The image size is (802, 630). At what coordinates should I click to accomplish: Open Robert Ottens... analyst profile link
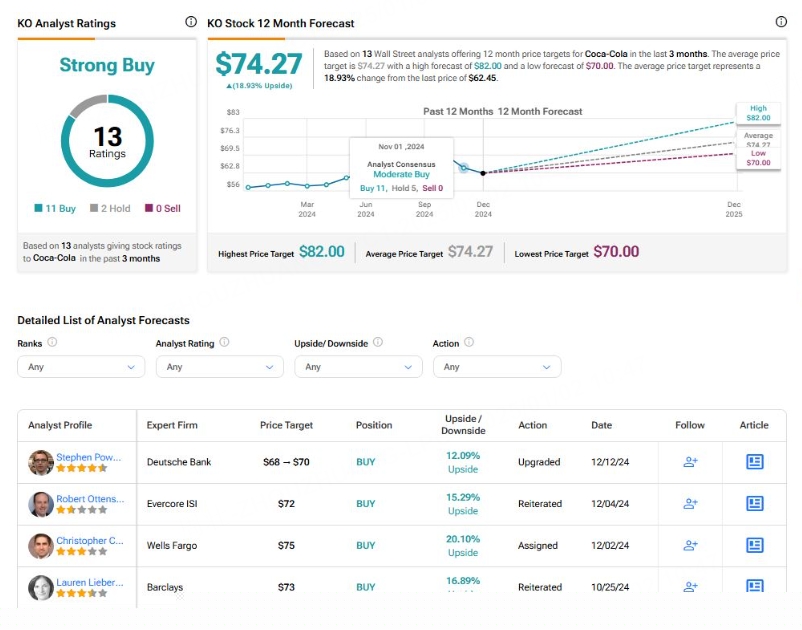pos(90,499)
